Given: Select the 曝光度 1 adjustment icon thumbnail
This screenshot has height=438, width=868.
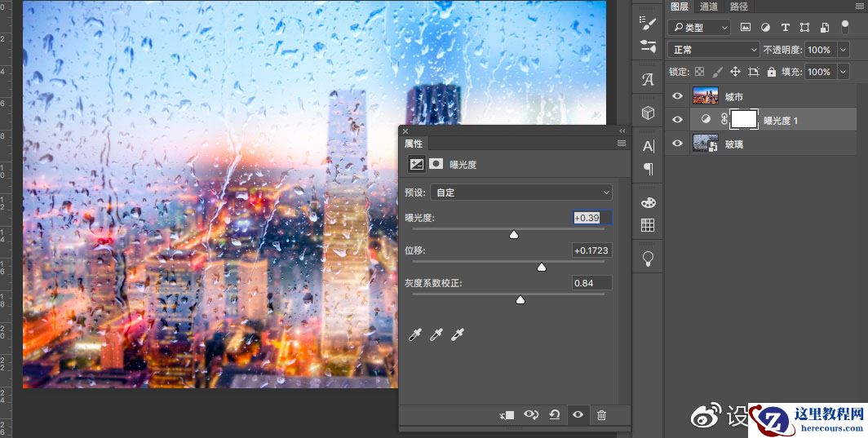Looking at the screenshot, I should click(706, 119).
